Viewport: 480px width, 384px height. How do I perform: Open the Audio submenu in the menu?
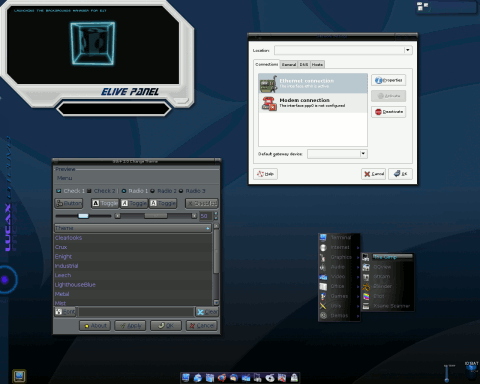pos(339,267)
